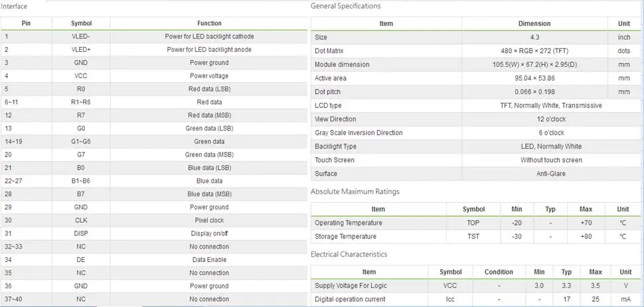
Task: Click the Dimension column header
Action: point(534,24)
